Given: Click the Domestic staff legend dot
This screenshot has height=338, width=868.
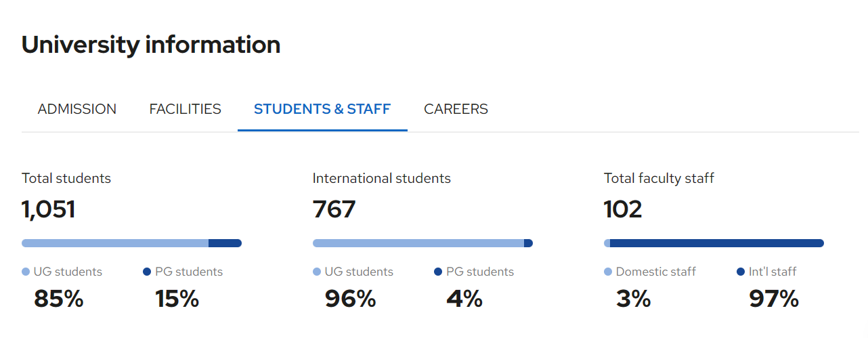Looking at the screenshot, I should point(608,272).
